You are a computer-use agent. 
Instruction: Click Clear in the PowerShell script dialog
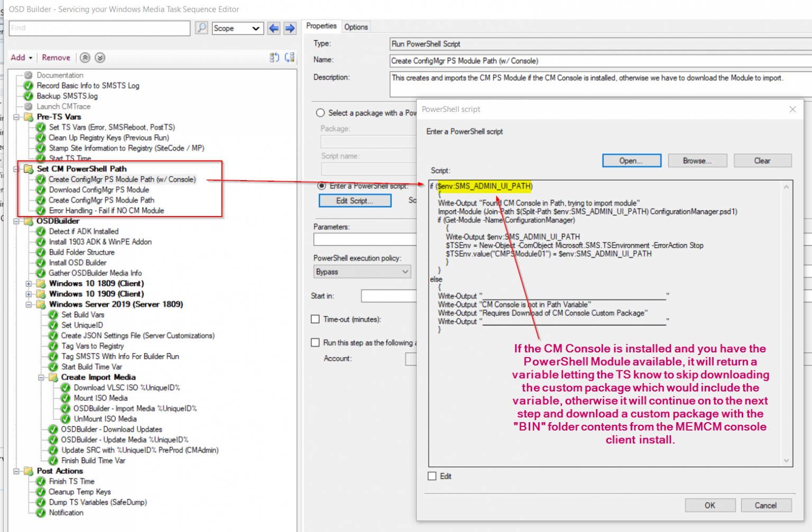763,160
